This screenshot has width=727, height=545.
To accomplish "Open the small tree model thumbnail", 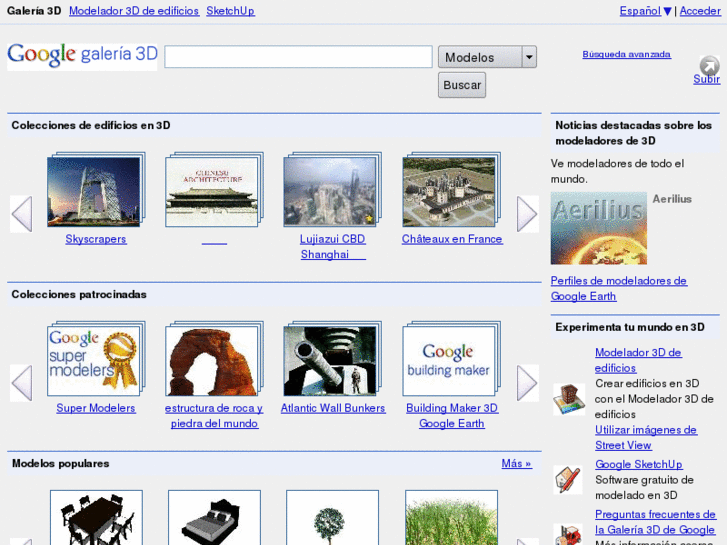I will (x=332, y=518).
